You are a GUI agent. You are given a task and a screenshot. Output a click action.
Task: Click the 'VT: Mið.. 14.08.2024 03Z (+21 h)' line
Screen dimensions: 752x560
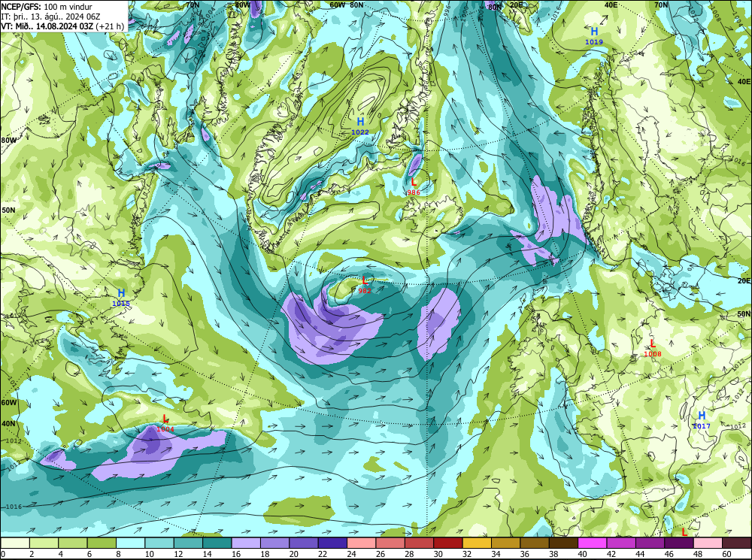(62, 26)
